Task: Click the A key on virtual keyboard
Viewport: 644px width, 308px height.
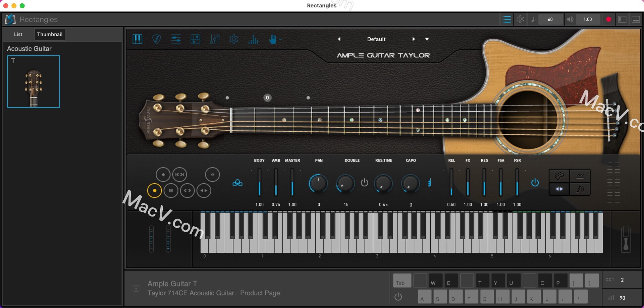Action: coord(425,297)
